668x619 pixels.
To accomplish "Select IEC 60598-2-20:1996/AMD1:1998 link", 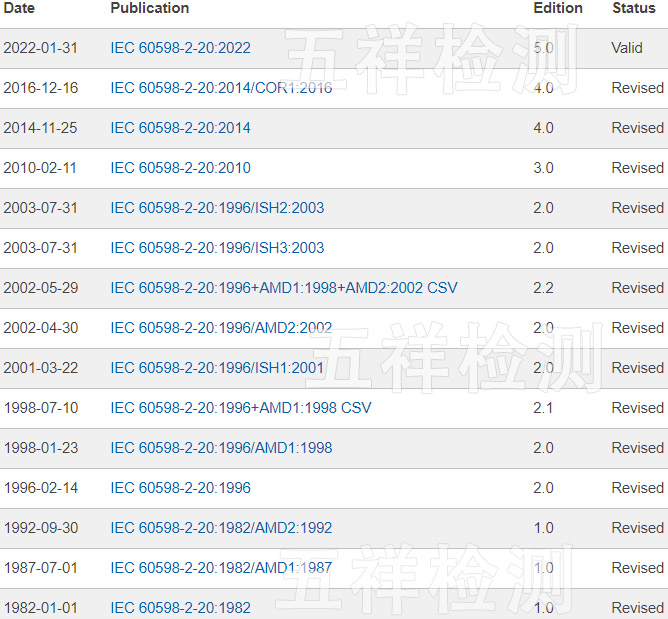I will pos(221,448).
